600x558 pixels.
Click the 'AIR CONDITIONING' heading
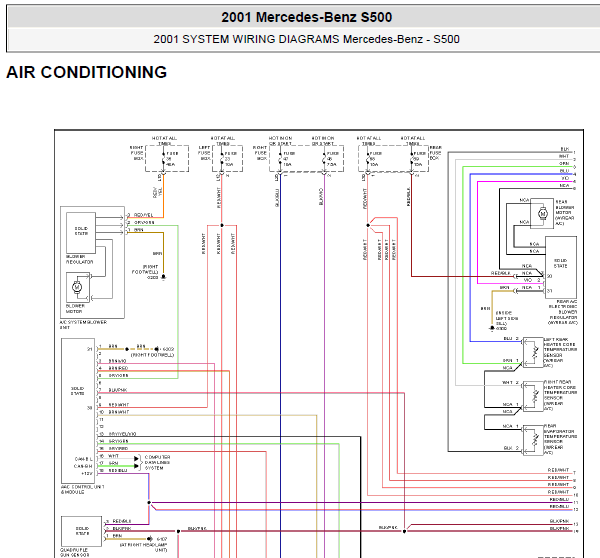[x=86, y=72]
